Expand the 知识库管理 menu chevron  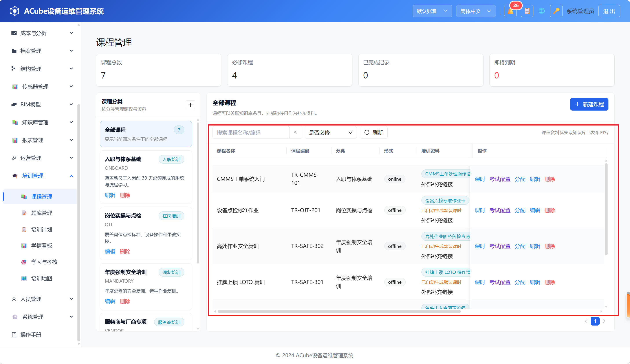point(71,122)
